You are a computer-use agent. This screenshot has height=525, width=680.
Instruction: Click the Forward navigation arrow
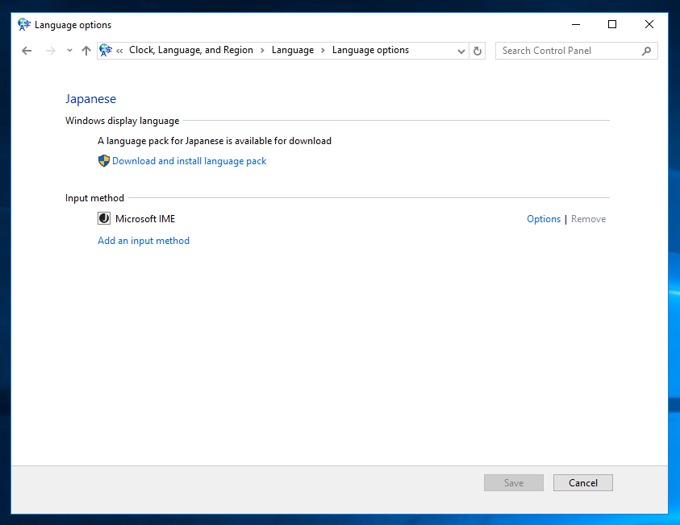50,51
